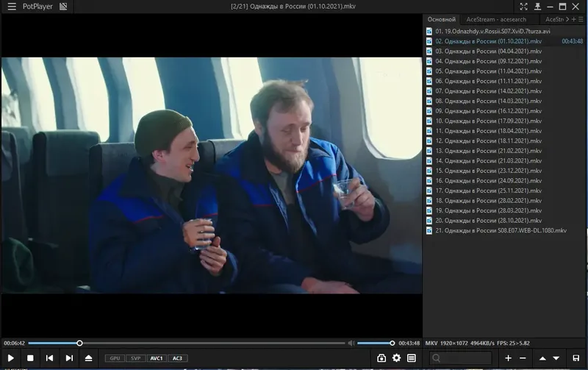
Task: Adjust the volume slider handle
Action: point(392,343)
